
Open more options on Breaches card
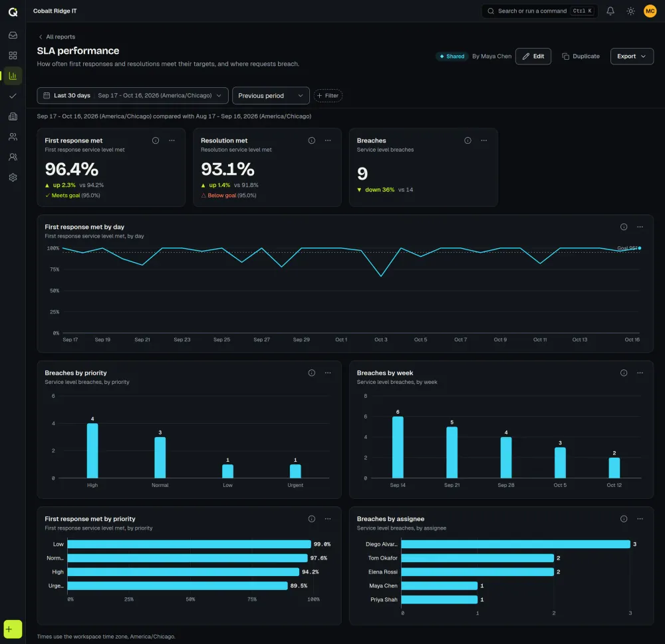pyautogui.click(x=484, y=140)
